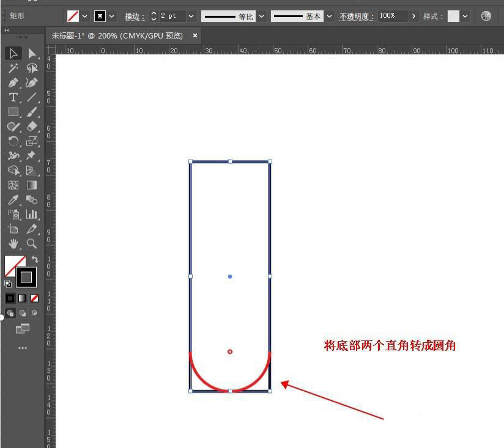Open the control-bar stroke color dropdown
504x448 pixels.
(x=111, y=16)
